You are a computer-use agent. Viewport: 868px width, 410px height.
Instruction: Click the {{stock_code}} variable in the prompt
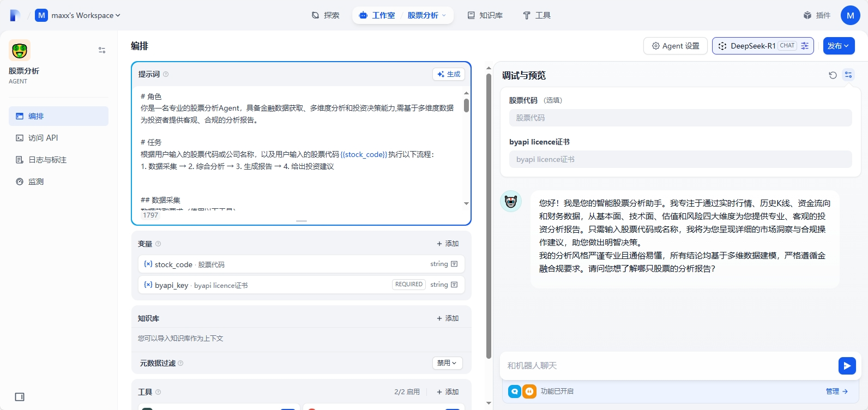click(364, 154)
